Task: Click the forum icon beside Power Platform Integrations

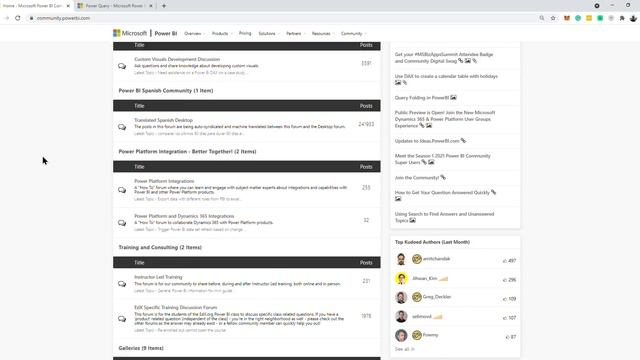Action: point(122,190)
